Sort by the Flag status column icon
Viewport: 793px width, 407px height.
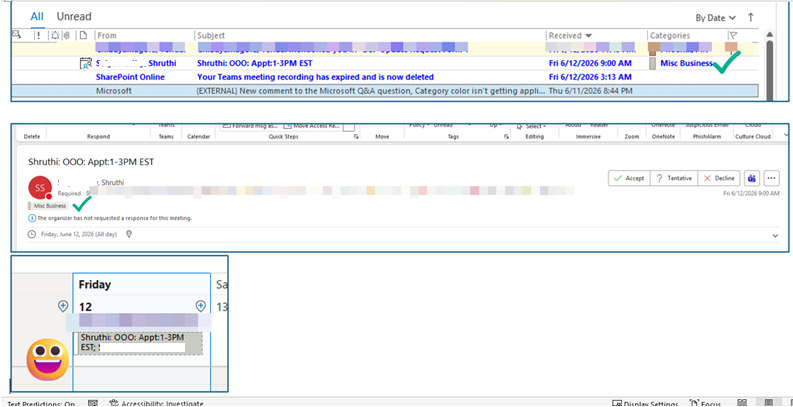(732, 35)
